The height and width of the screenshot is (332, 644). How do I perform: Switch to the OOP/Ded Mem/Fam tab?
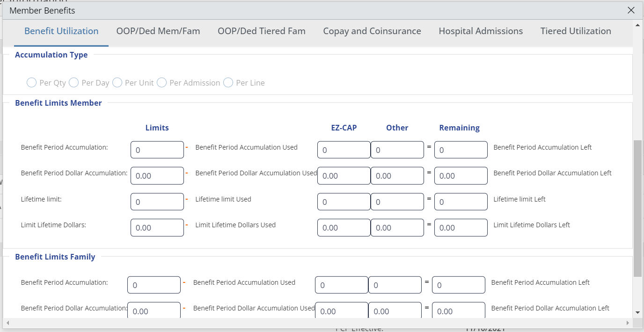click(158, 31)
